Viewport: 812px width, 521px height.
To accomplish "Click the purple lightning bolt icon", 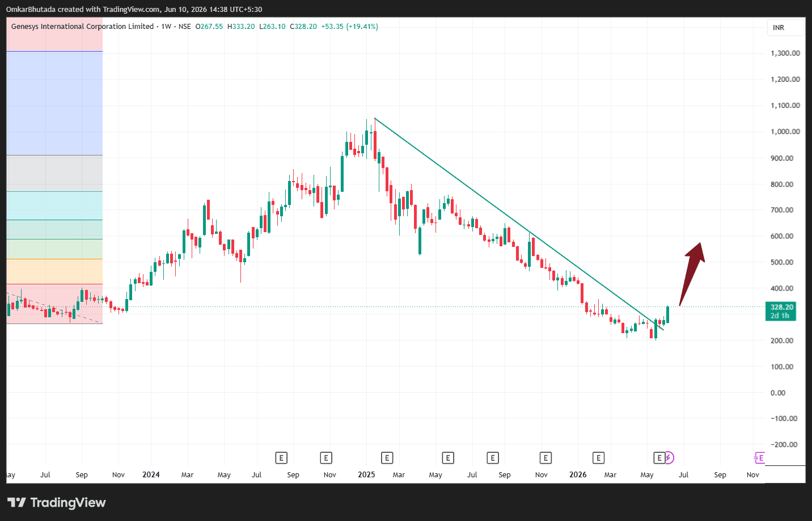I will [x=669, y=457].
